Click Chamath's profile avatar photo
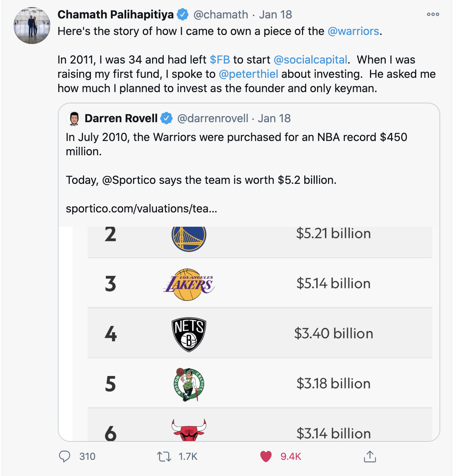 coord(32,26)
